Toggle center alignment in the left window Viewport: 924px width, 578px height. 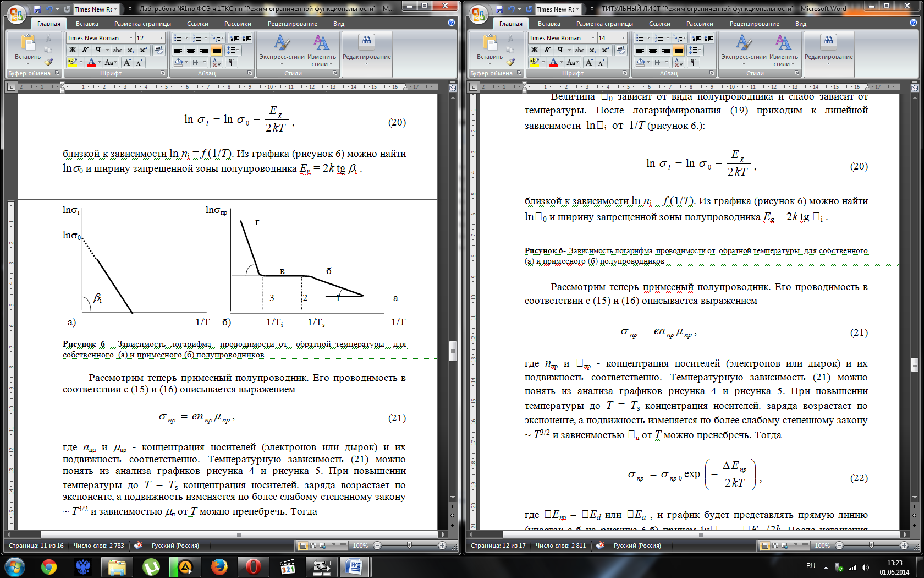191,50
